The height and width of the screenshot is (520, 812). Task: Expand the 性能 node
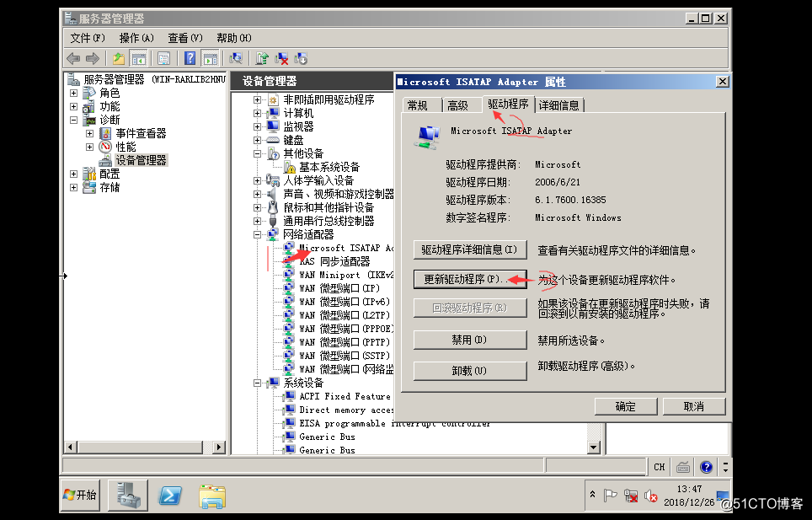click(x=89, y=147)
